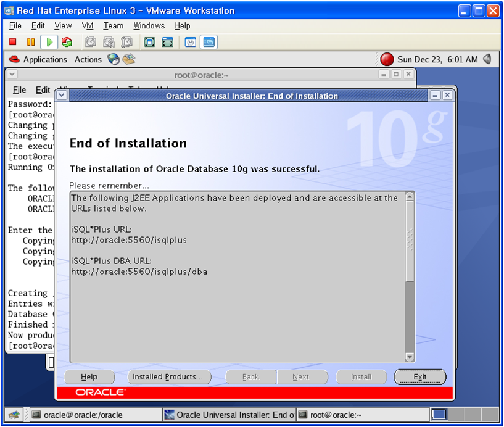
Task: Open the Edit menu in the root terminal
Action: coord(43,90)
